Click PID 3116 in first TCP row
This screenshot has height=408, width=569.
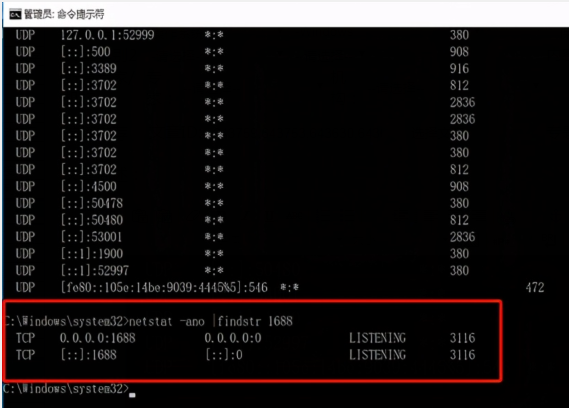click(462, 338)
